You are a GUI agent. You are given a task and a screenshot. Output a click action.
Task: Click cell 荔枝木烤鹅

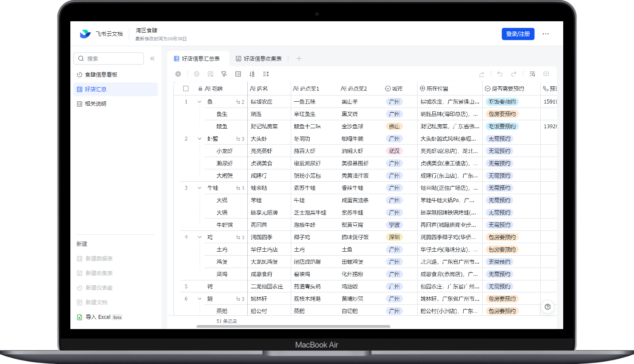[x=314, y=299]
